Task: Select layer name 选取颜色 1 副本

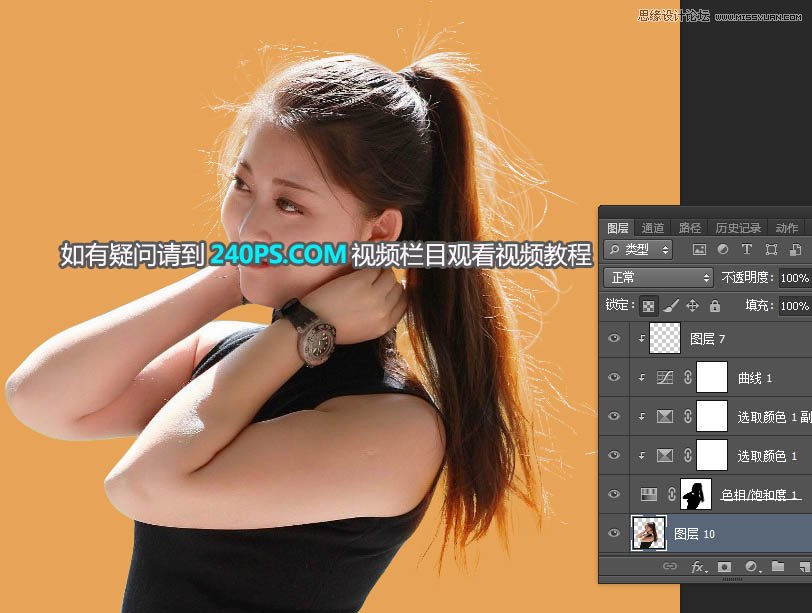Action: coord(774,417)
